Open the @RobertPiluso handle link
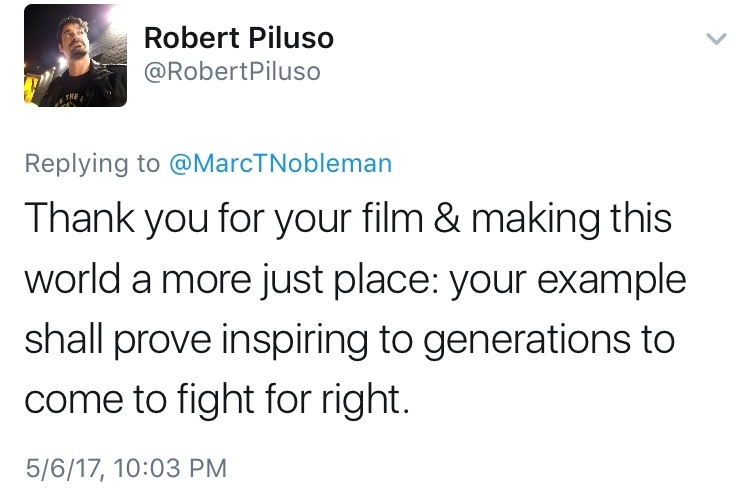 tap(232, 73)
